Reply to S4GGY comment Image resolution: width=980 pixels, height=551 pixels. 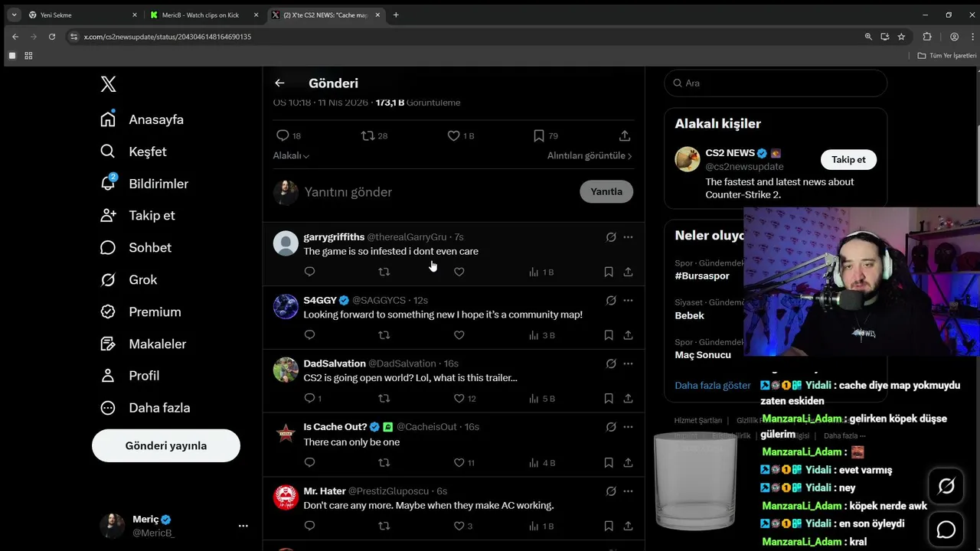[309, 335]
